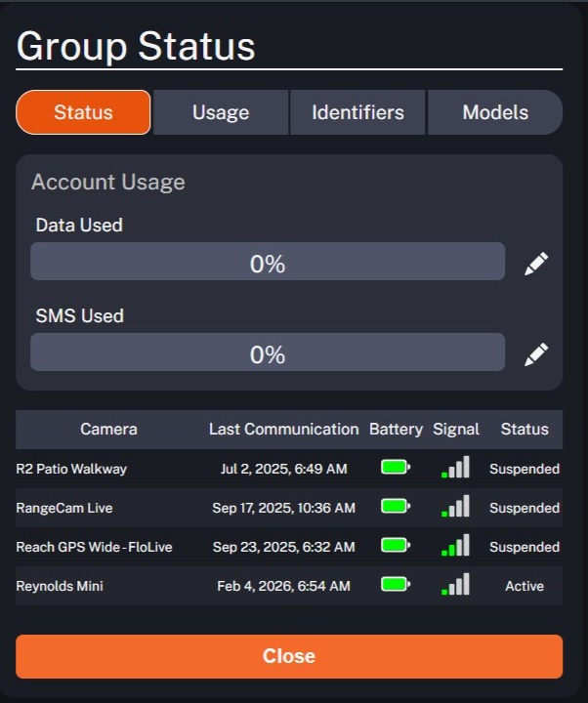The height and width of the screenshot is (703, 588).
Task: Select the Status tab
Action: click(x=84, y=112)
